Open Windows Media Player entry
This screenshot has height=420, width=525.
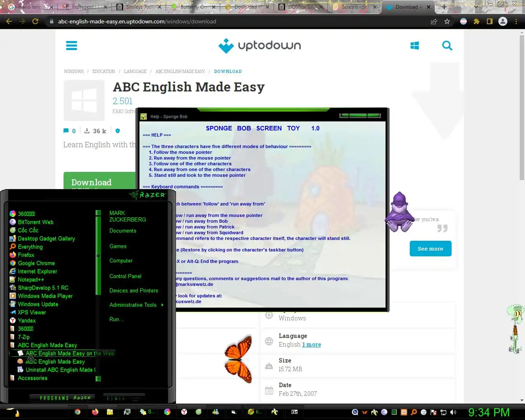click(45, 296)
